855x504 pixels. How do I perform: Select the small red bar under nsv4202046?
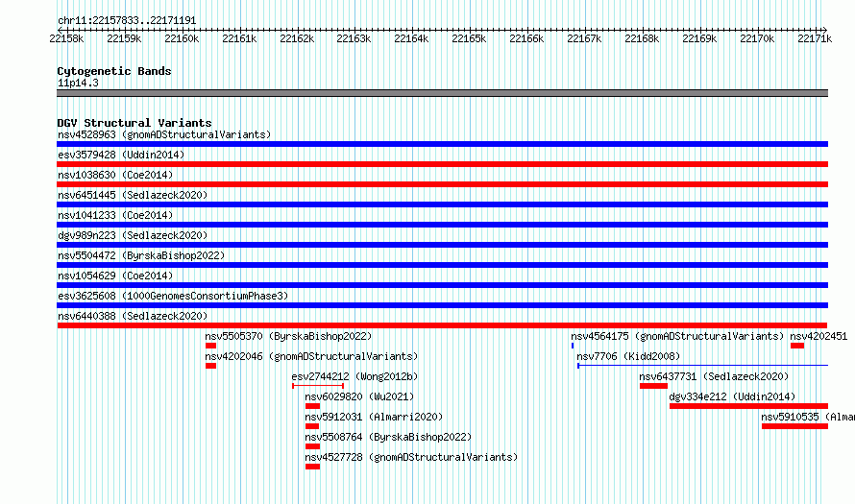coord(211,366)
